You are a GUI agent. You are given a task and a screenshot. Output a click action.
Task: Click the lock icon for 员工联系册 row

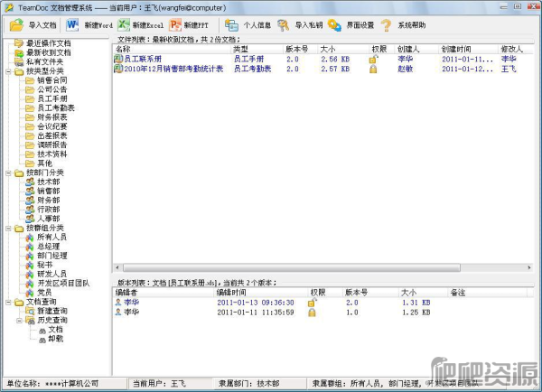point(372,59)
